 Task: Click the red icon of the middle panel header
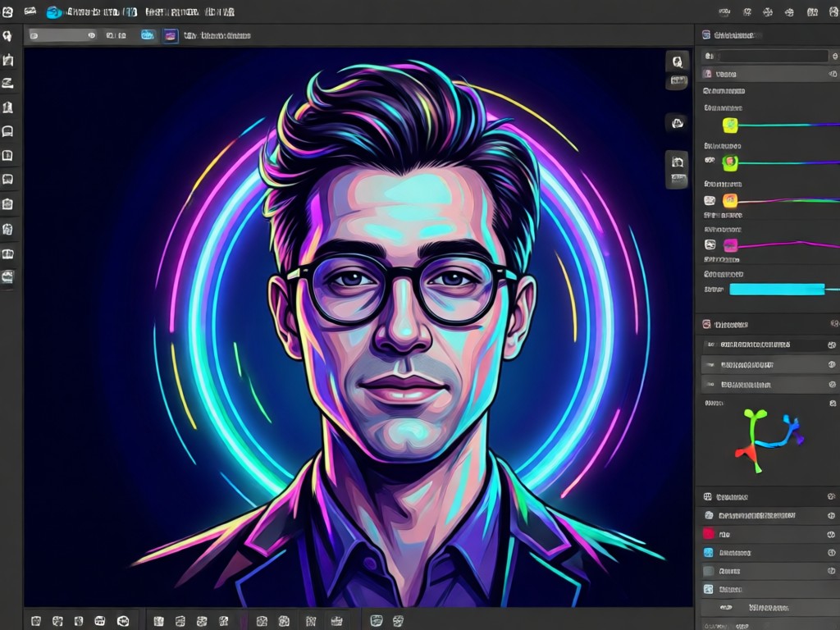point(706,324)
